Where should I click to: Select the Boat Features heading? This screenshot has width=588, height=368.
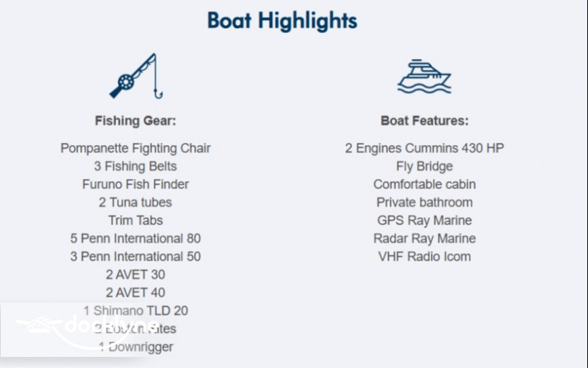click(424, 121)
